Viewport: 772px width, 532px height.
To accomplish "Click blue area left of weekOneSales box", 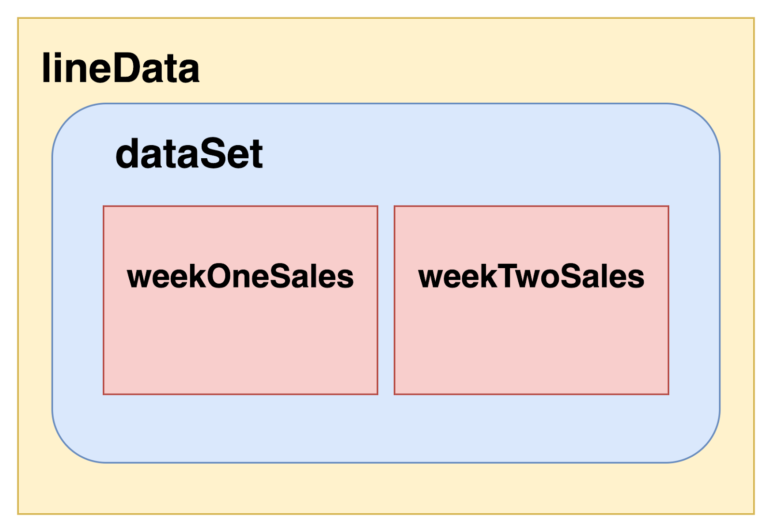I will (78, 300).
